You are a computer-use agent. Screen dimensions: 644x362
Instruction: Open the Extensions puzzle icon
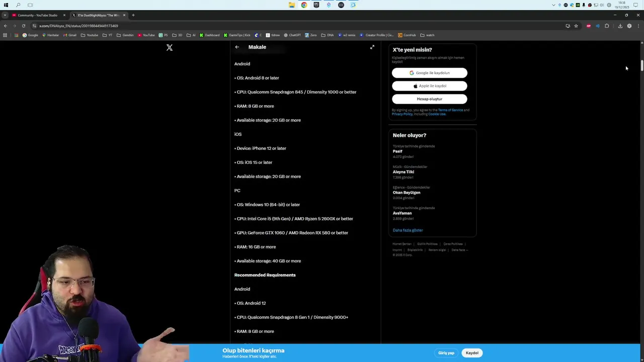(607, 26)
